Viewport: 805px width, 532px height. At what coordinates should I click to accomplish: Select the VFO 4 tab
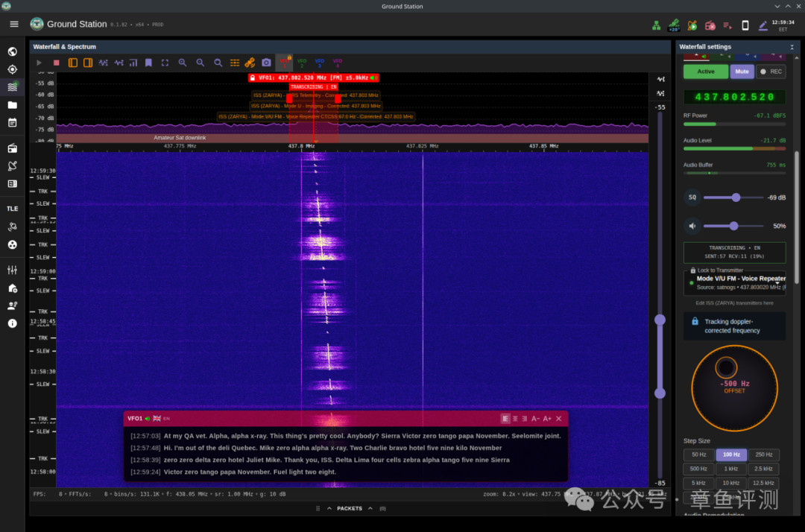(x=338, y=63)
